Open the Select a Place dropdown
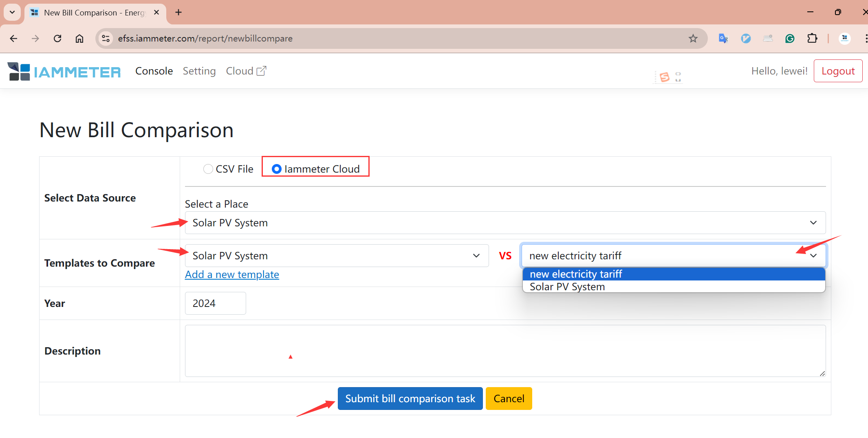This screenshot has width=868, height=438. point(505,223)
